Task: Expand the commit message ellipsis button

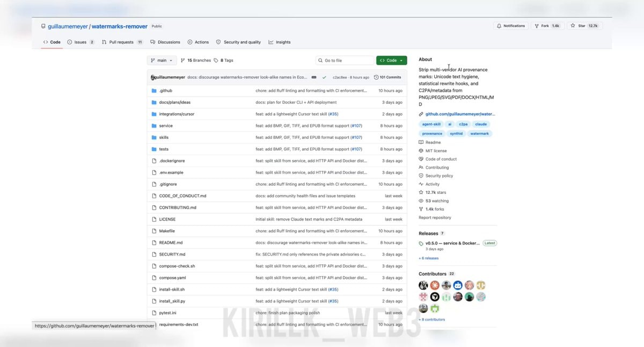Action: click(x=314, y=77)
